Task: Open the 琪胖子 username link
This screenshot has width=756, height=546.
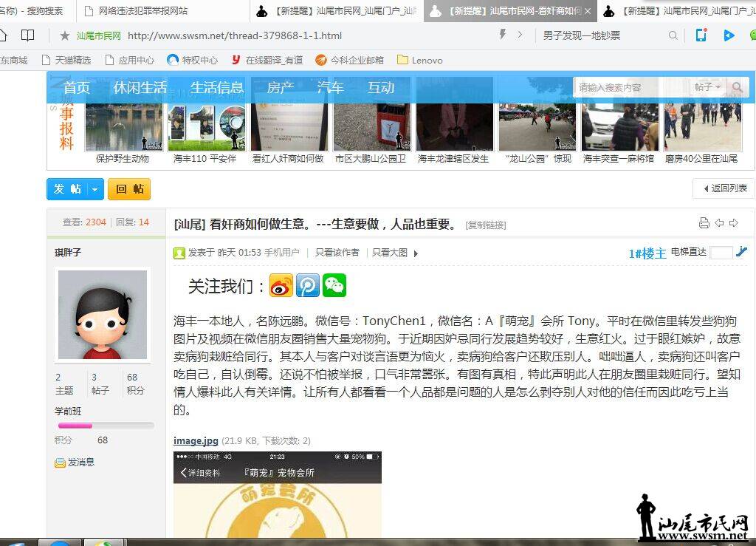Action: click(68, 252)
